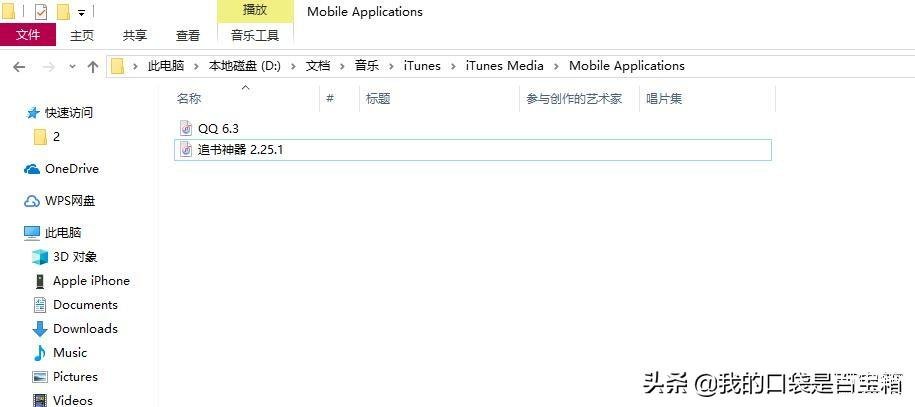This screenshot has height=407, width=915.
Task: Navigate to iTunes in breadcrumb
Action: 422,66
